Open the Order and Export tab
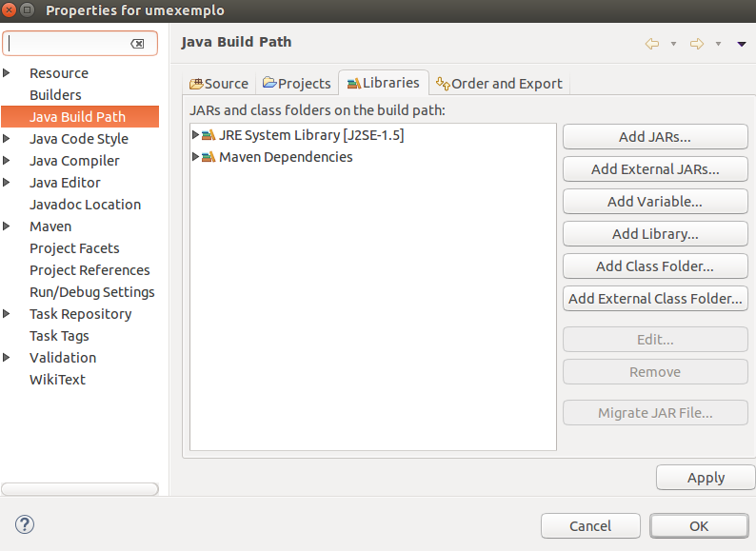Viewport: 756px width, 551px height. click(x=499, y=84)
